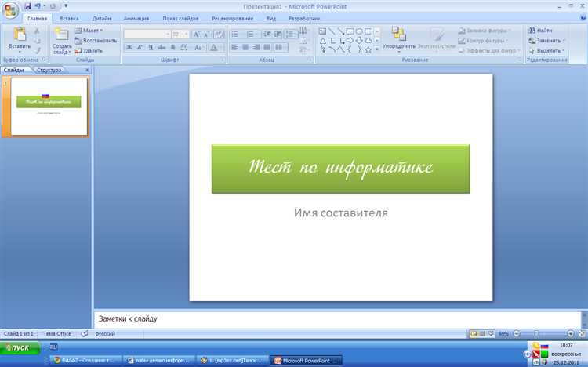Click the clear formatting icon
This screenshot has height=367, width=588.
click(x=219, y=35)
